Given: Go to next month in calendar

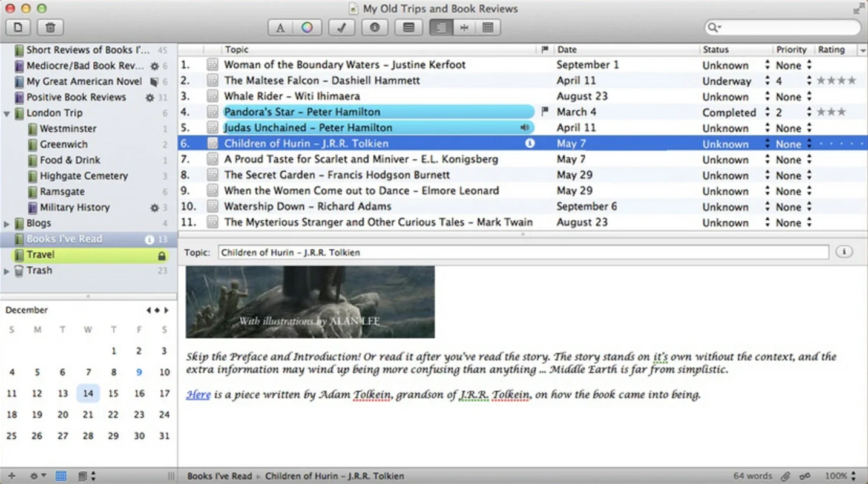Looking at the screenshot, I should (166, 310).
